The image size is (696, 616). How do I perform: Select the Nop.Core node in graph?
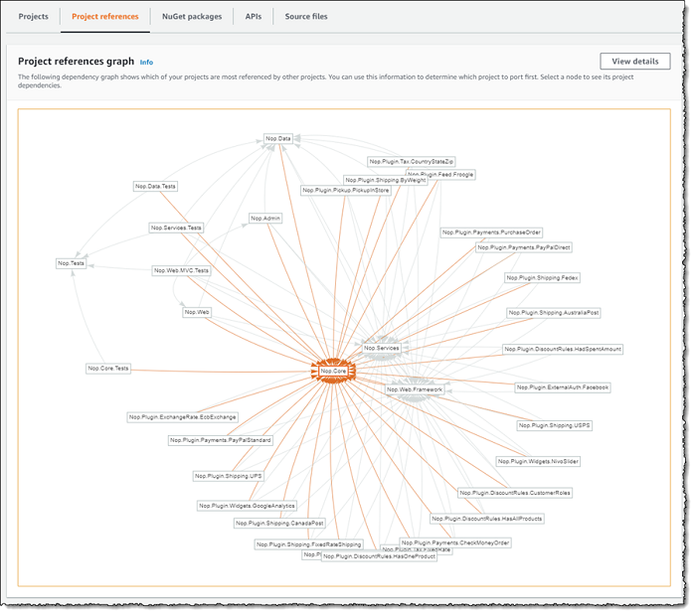[x=333, y=371]
